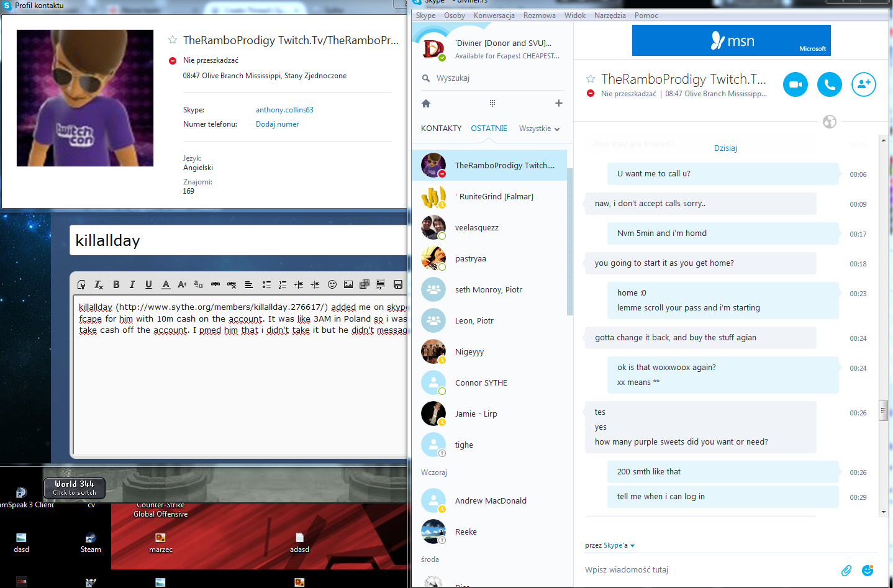Open conversation with Connor SYTHE
This screenshot has width=893, height=588.
pos(489,382)
